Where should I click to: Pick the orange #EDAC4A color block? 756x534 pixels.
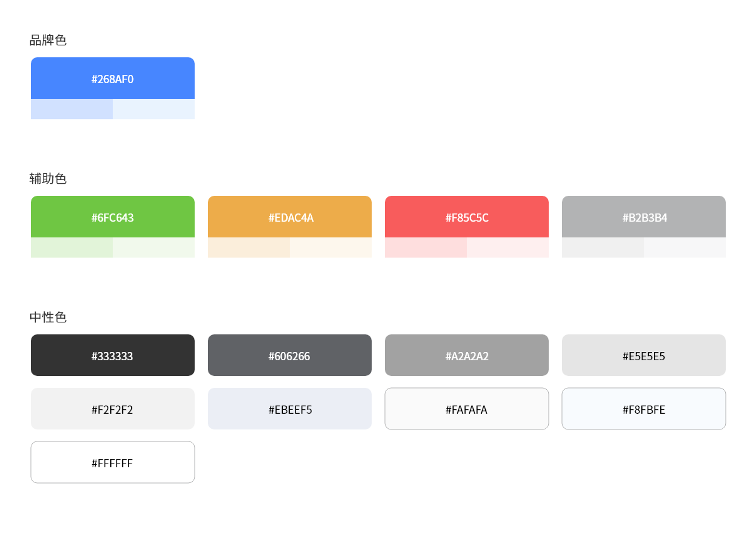pos(290,217)
